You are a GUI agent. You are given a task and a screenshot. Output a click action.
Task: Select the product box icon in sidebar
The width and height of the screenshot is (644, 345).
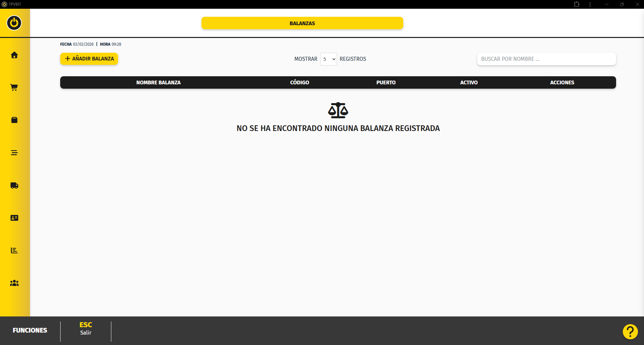tap(14, 120)
